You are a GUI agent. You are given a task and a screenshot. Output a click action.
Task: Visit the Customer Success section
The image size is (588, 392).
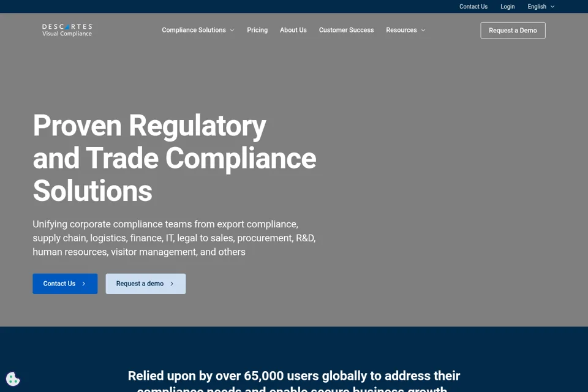pyautogui.click(x=346, y=30)
